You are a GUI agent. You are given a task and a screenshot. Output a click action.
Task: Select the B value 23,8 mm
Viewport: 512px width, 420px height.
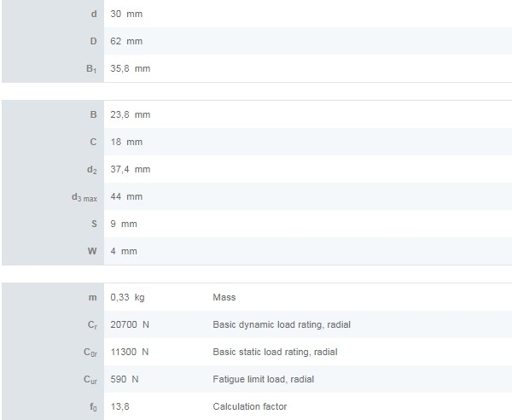pyautogui.click(x=131, y=114)
